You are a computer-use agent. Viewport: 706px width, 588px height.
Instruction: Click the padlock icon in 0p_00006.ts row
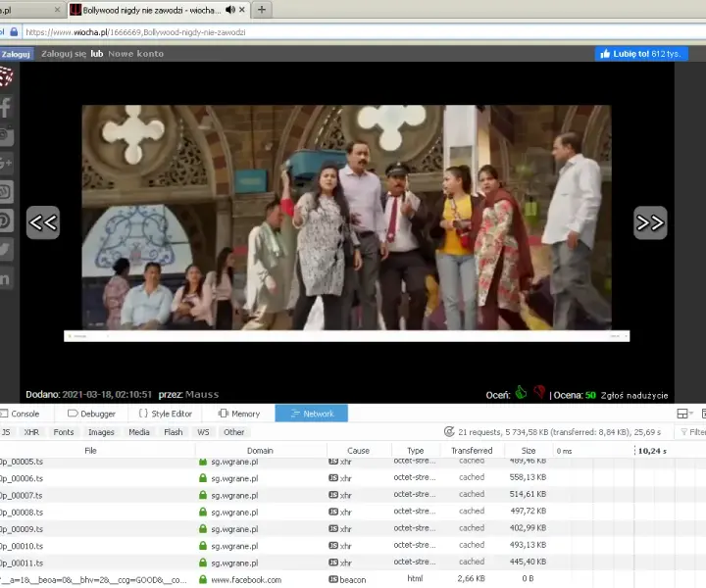[x=203, y=478]
